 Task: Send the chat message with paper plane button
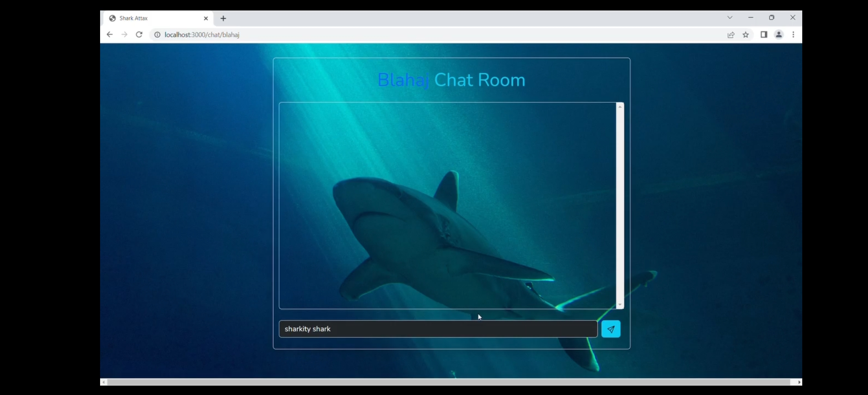pos(610,329)
